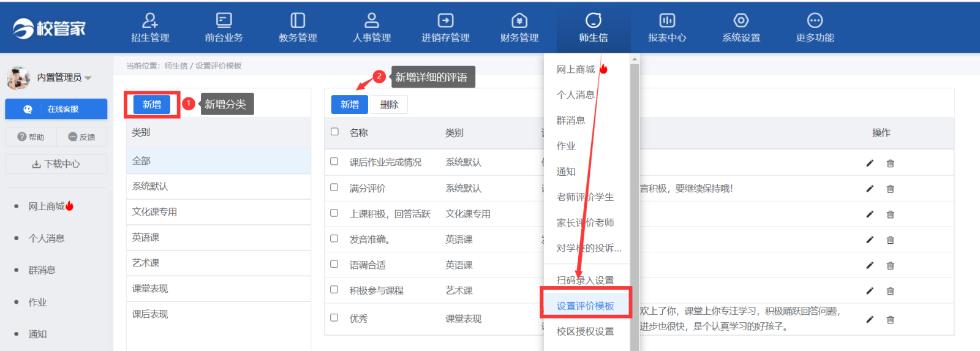
Task: Check the 上课积极,回答活跃 row checkbox
Action: tap(334, 213)
